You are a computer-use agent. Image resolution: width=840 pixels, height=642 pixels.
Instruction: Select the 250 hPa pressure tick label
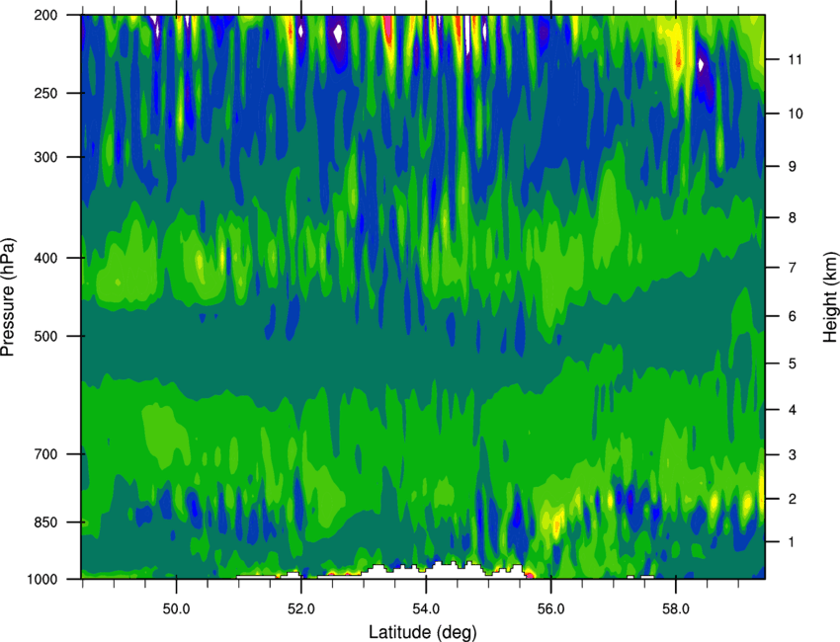pos(46,93)
